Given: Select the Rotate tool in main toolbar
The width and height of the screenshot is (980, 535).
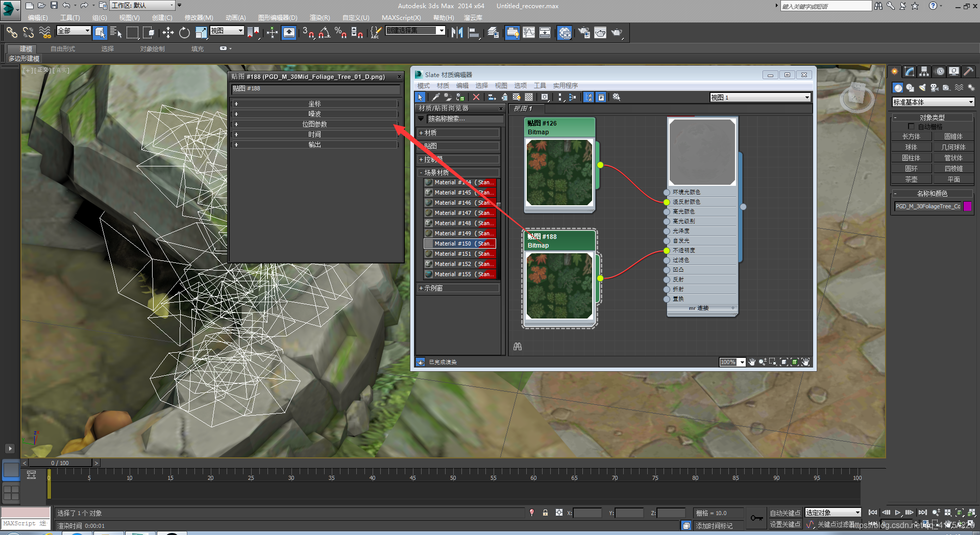Looking at the screenshot, I should 184,33.
